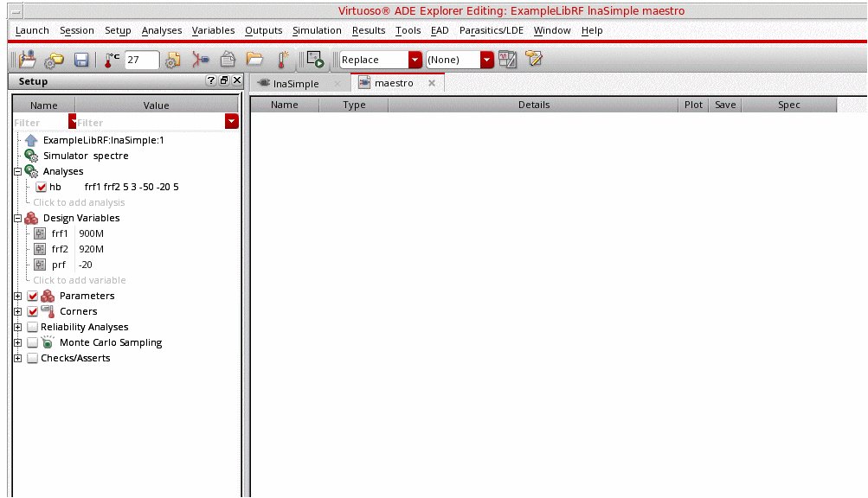Select ExampleLibRF:lnaSimple:1 test row
The width and height of the screenshot is (868, 498).
[104, 140]
